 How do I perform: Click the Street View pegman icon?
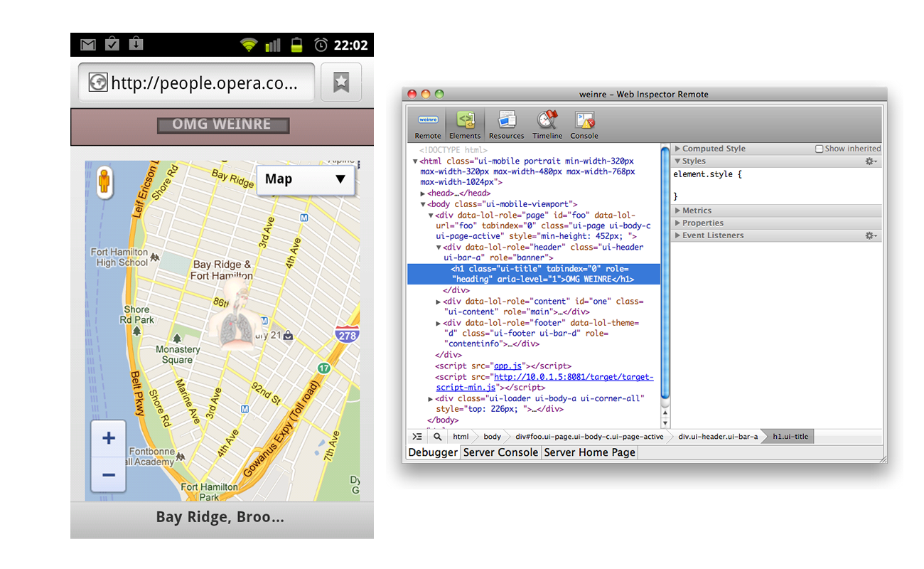104,182
